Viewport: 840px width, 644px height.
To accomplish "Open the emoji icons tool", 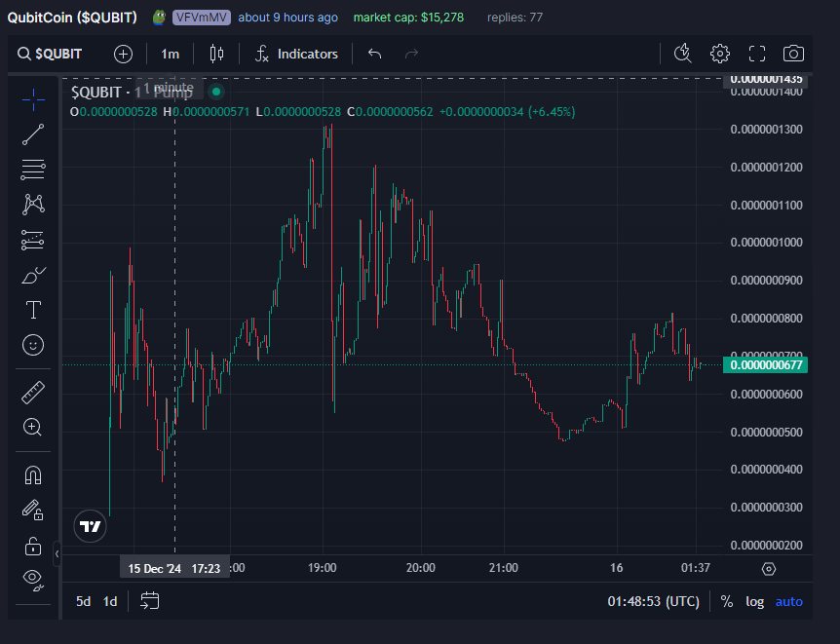I will click(x=33, y=345).
